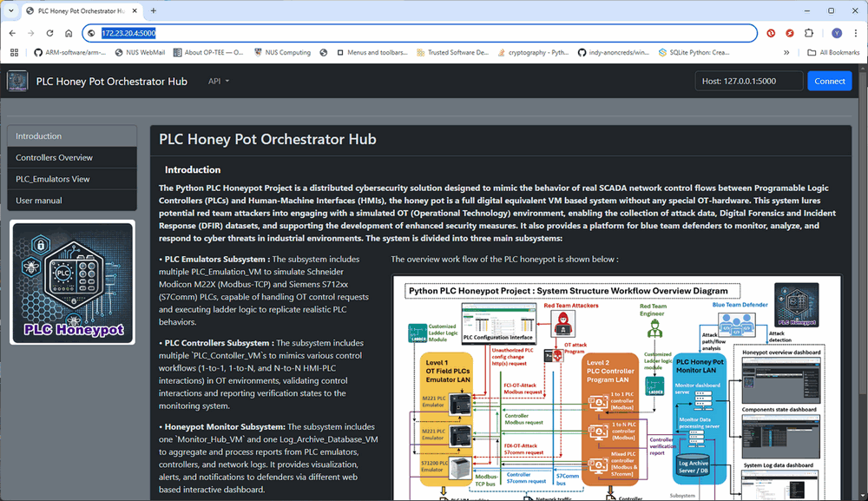Click the browser Back arrow
This screenshot has height=501, width=868.
click(x=12, y=33)
